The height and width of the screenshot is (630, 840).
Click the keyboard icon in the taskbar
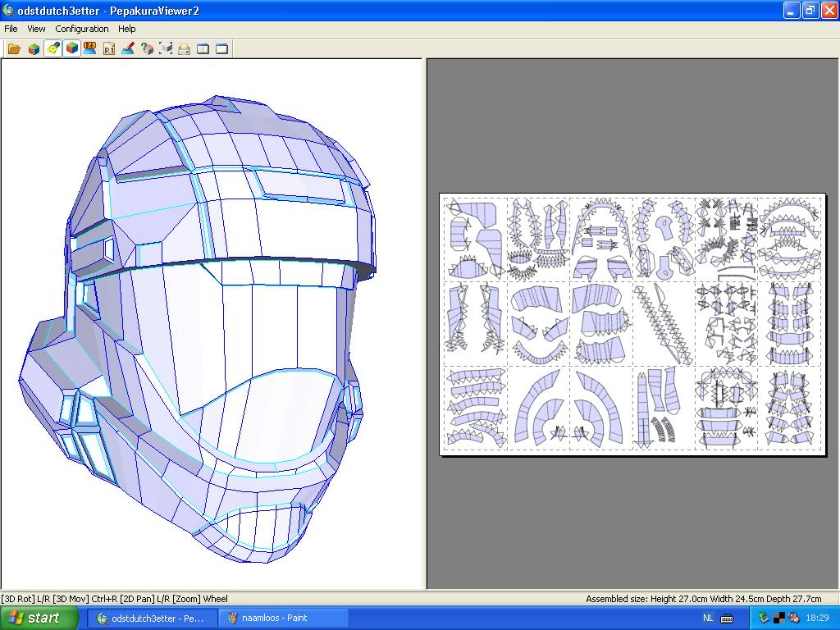pos(727,619)
